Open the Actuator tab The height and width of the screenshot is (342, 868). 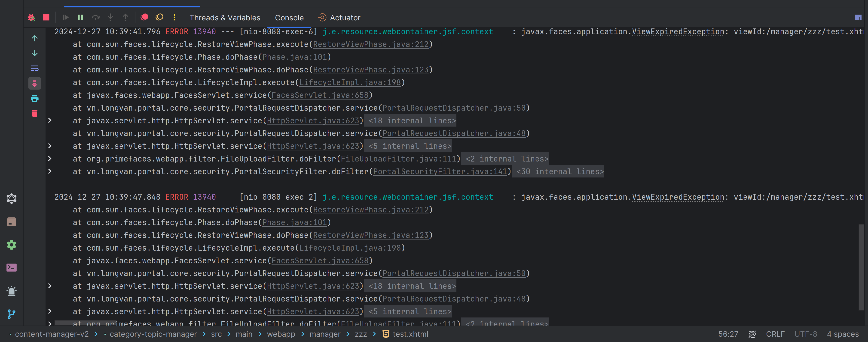click(x=339, y=18)
